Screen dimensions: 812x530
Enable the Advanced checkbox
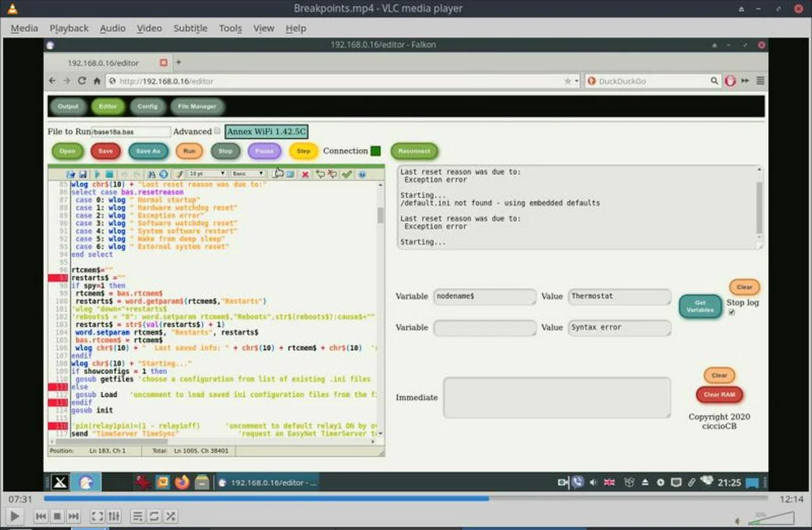[218, 130]
